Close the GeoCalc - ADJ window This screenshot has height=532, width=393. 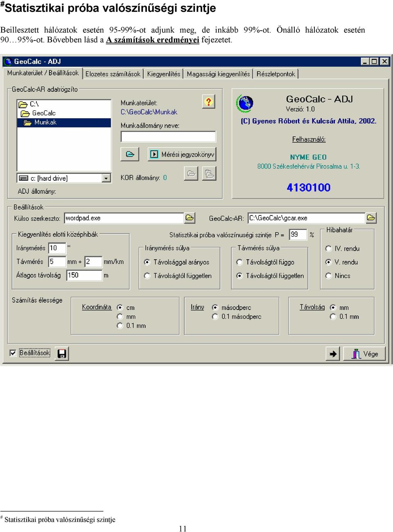pyautogui.click(x=384, y=61)
